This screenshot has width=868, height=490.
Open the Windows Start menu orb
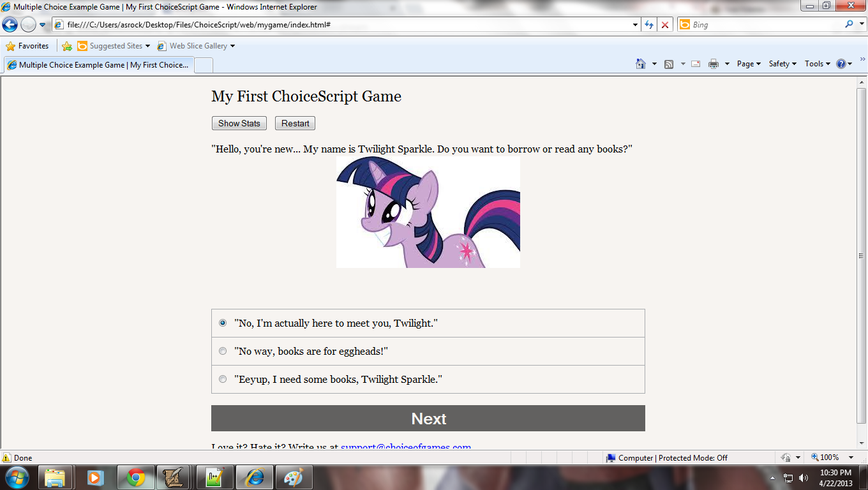[x=17, y=477]
